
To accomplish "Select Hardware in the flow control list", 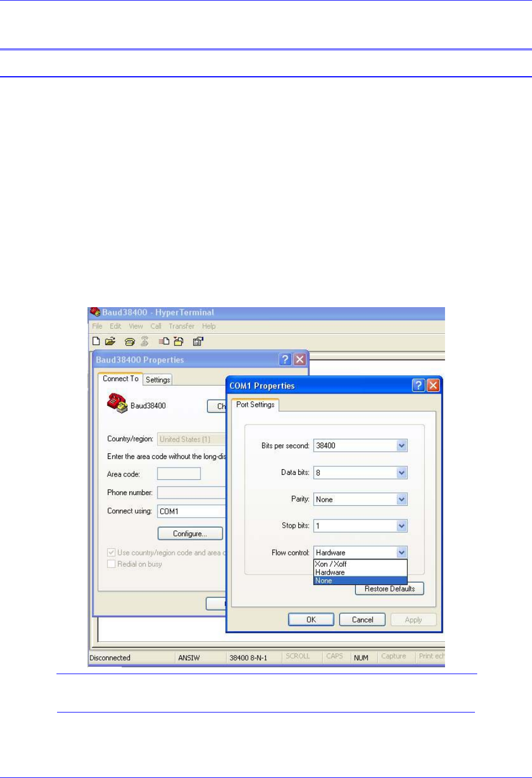I will 360,572.
